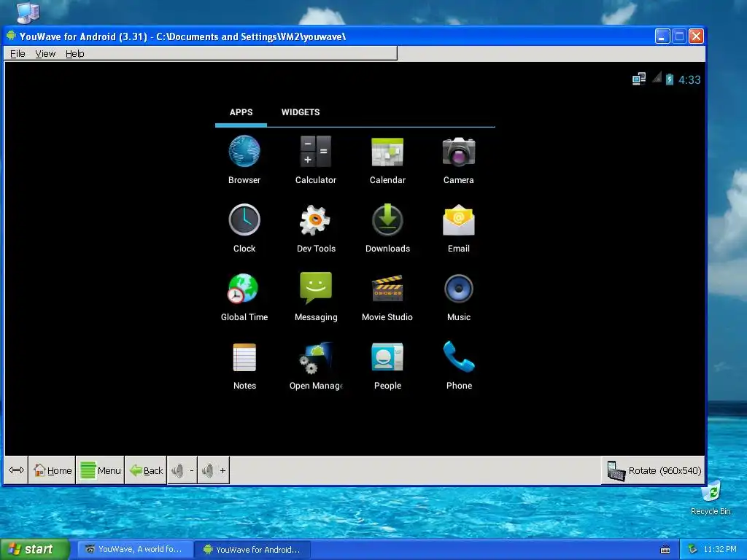Click the system tray network icon
747x560 pixels.
click(692, 549)
